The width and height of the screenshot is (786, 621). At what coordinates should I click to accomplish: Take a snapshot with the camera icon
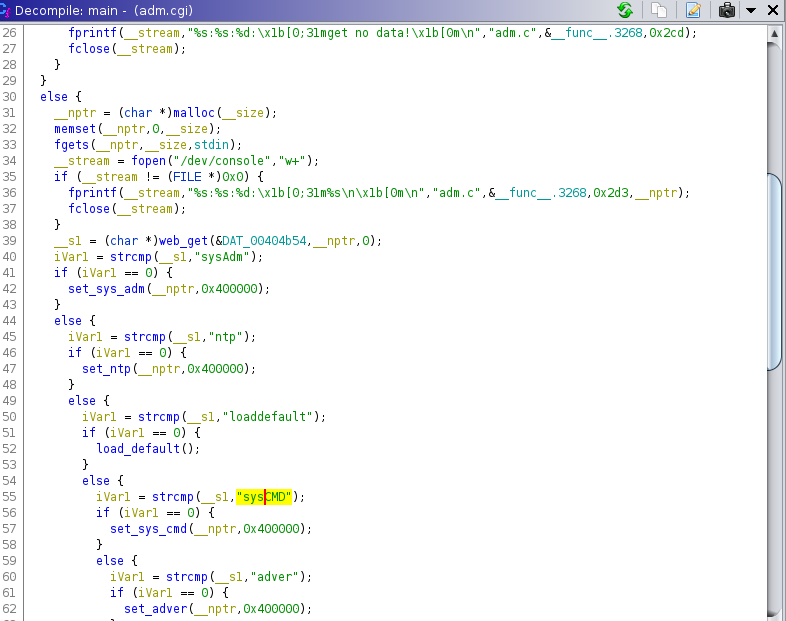coord(727,11)
